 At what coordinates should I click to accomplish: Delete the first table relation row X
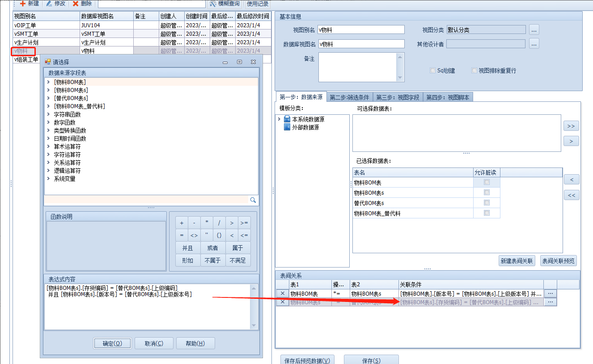[282, 293]
